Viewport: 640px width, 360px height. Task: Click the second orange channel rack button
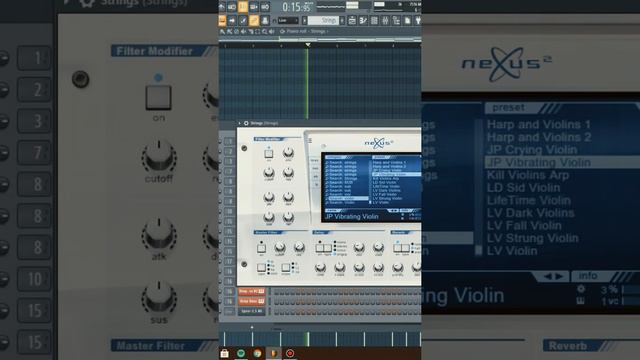(251, 301)
